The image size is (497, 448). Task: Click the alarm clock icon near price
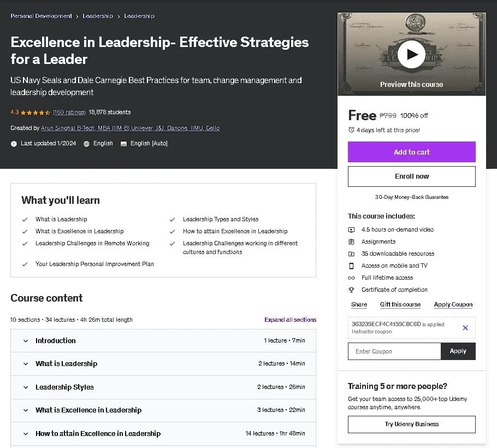pos(351,130)
